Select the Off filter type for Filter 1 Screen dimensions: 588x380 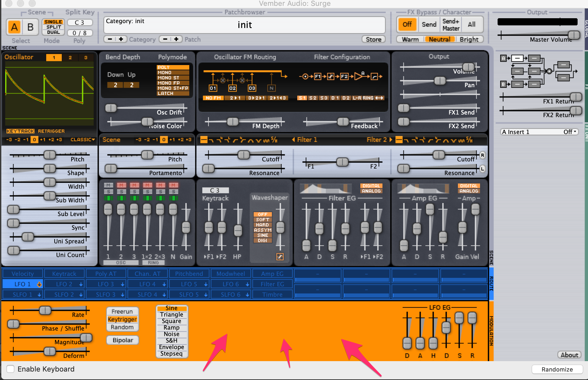[204, 140]
